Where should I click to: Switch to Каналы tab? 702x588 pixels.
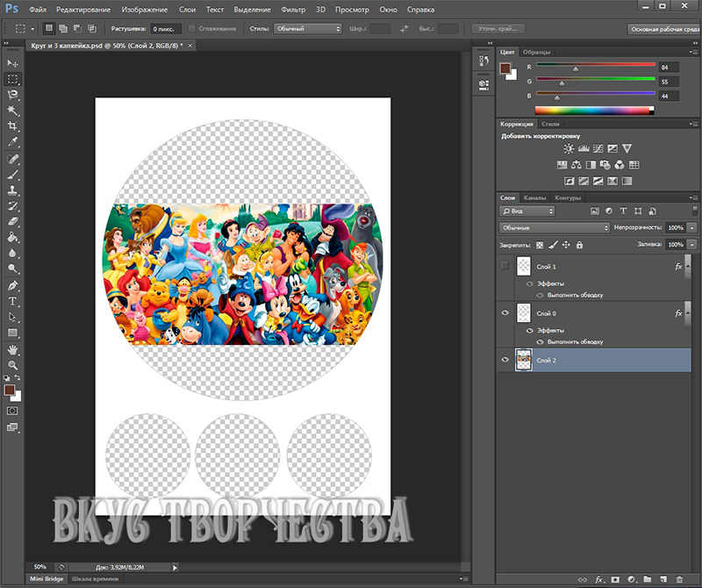(534, 197)
